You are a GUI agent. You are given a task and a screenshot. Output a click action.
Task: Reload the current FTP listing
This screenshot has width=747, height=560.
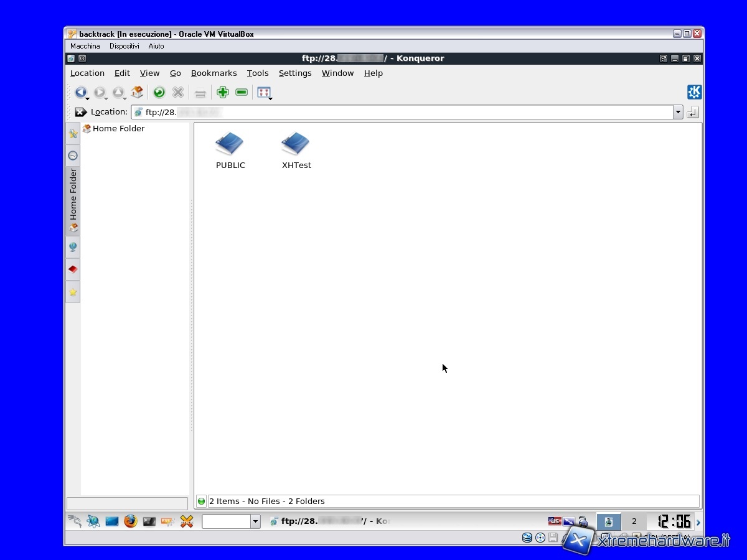click(159, 93)
